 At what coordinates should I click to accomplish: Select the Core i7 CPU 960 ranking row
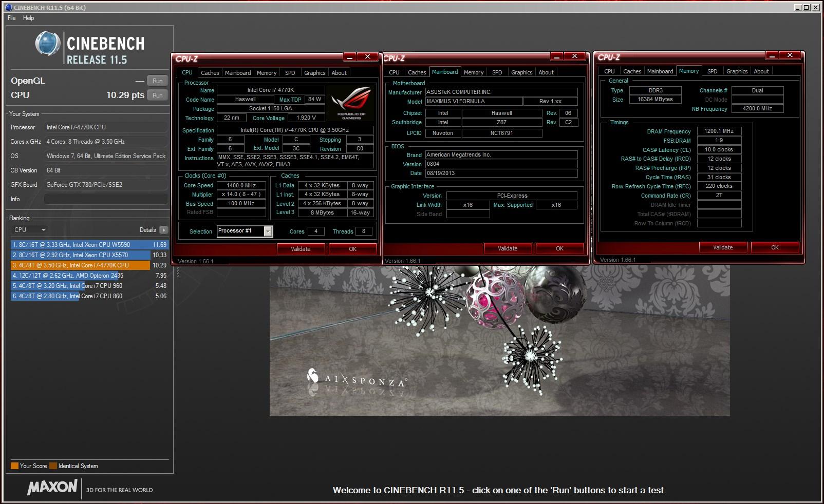(89, 286)
